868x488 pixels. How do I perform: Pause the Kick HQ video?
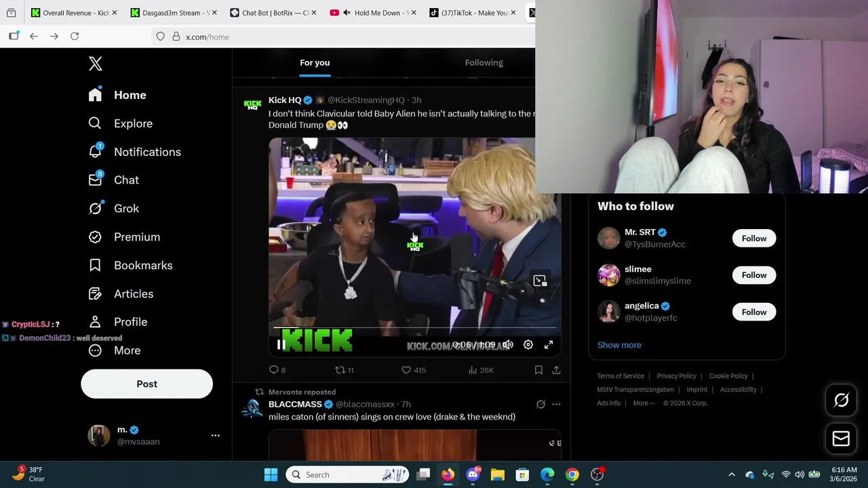coord(281,345)
